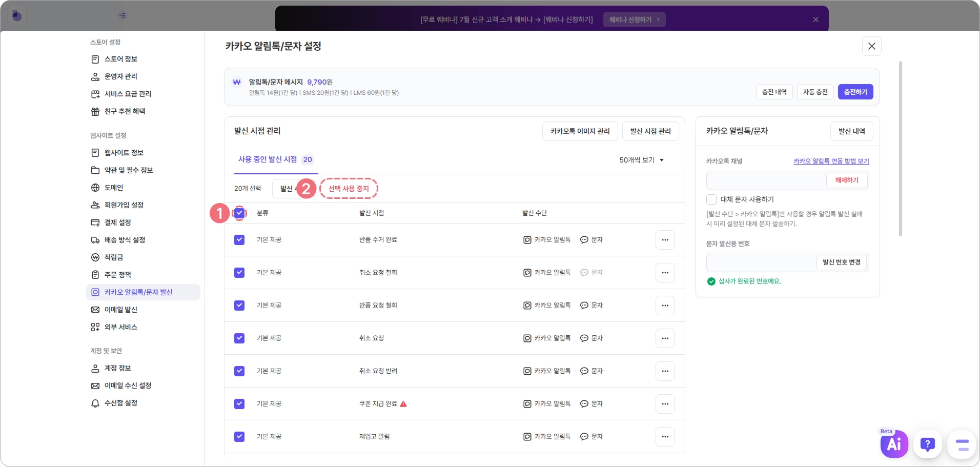Image resolution: width=980 pixels, height=467 pixels.
Task: Open 발신 내역 in 카카오 알림톡/문자 panel
Action: click(851, 131)
